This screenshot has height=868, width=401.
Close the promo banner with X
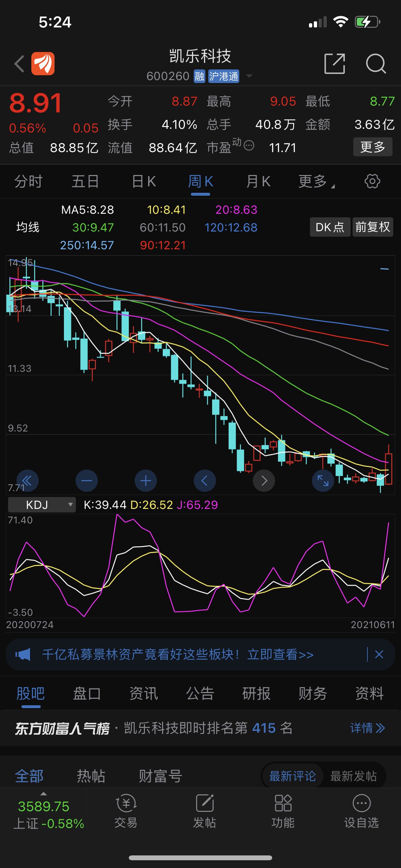click(379, 654)
